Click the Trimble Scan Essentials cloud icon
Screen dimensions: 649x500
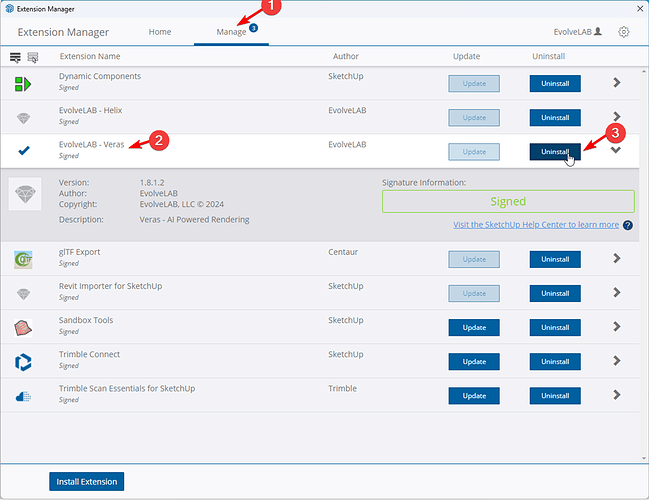(23, 397)
